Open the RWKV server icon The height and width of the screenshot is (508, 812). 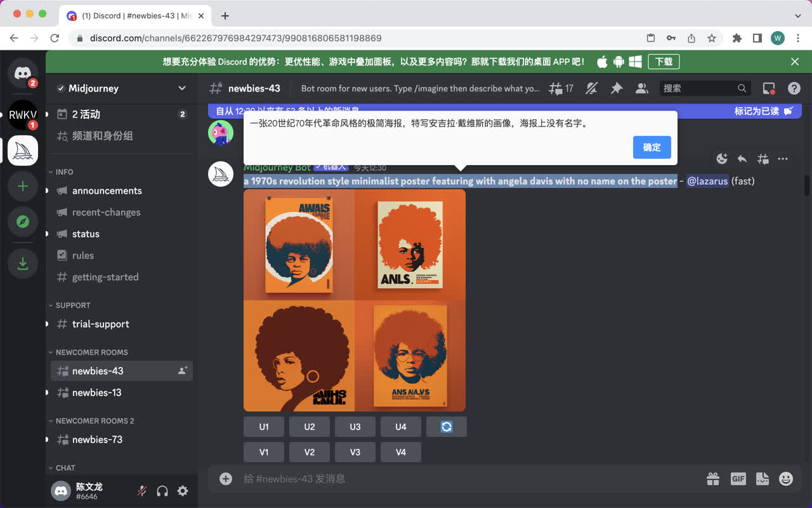pyautogui.click(x=23, y=115)
